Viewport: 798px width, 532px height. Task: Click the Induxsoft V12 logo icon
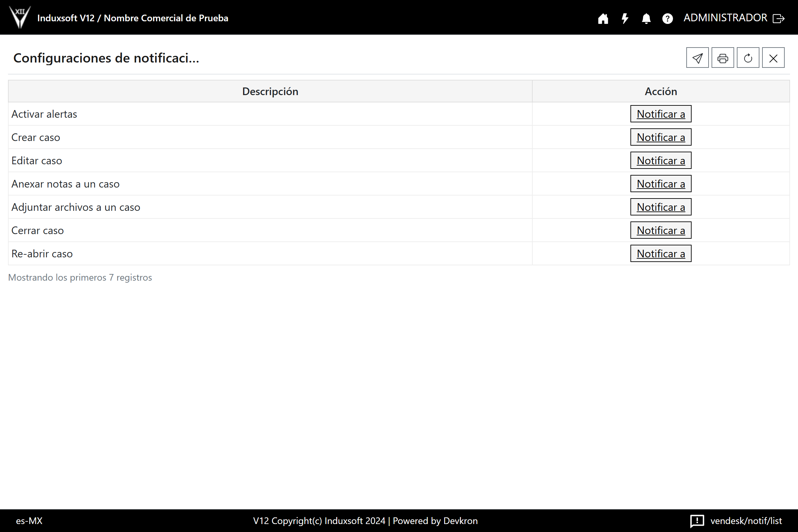pos(20,17)
